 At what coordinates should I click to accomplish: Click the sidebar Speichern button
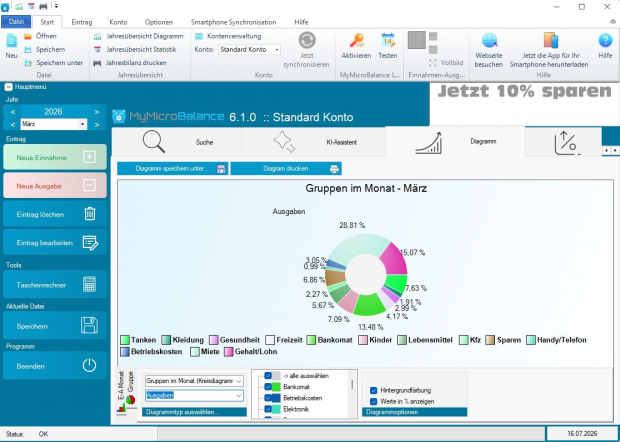(55, 326)
